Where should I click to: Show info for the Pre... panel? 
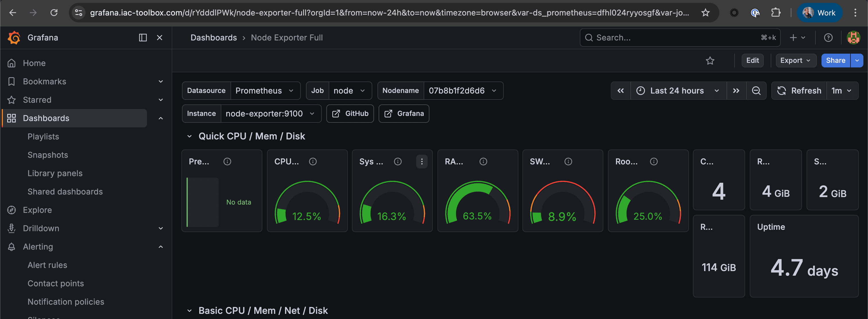[227, 161]
